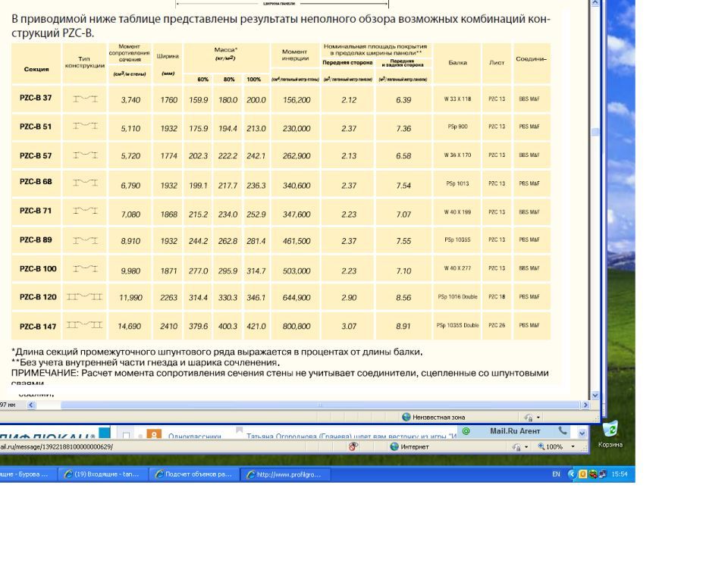Click the PZC 26 sheet cell
The image size is (728, 582).
497,325
